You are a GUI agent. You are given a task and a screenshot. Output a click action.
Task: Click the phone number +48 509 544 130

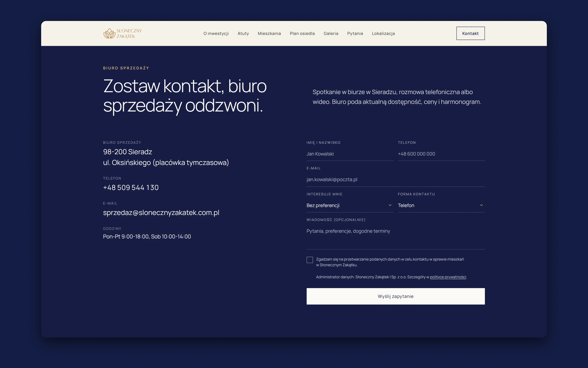[x=131, y=188]
